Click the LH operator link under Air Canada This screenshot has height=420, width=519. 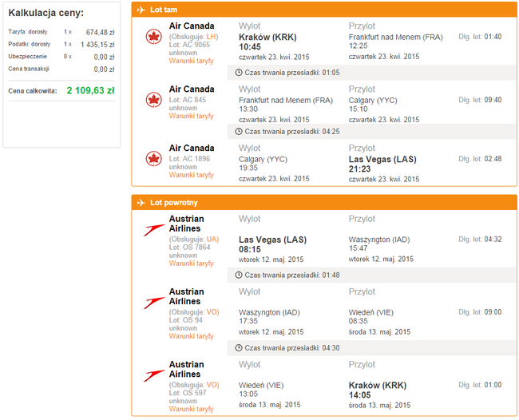pos(211,37)
